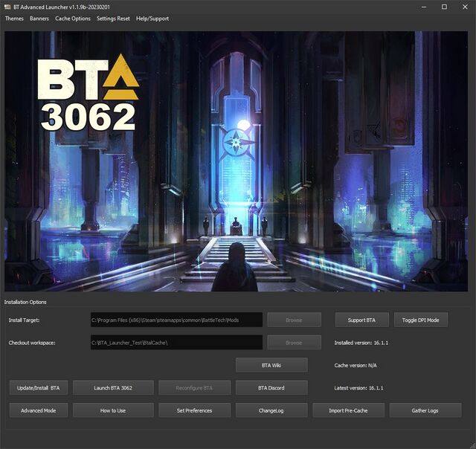Open Set Preferences
The image size is (476, 449).
195,410
